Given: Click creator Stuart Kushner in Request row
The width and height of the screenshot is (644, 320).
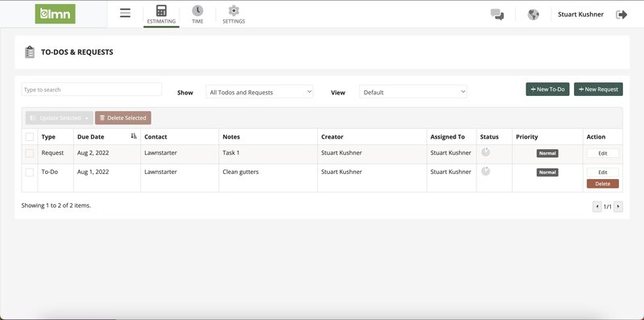Looking at the screenshot, I should click(341, 152).
